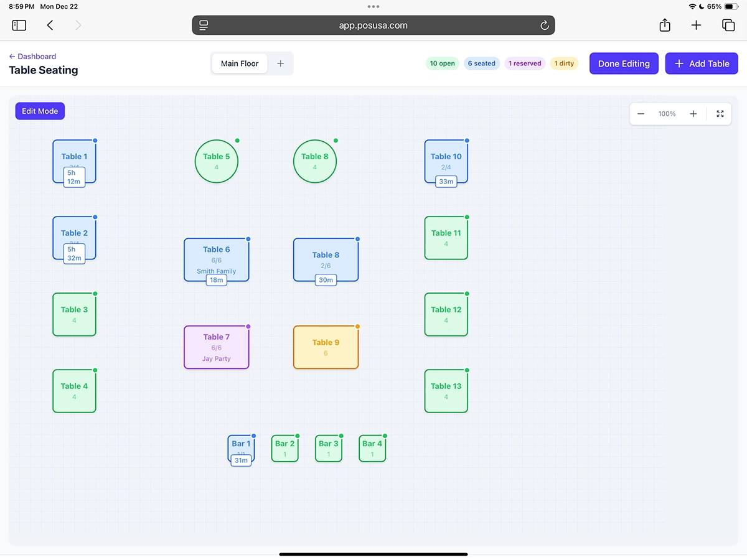
Task: Reload the page in address bar
Action: tap(544, 26)
